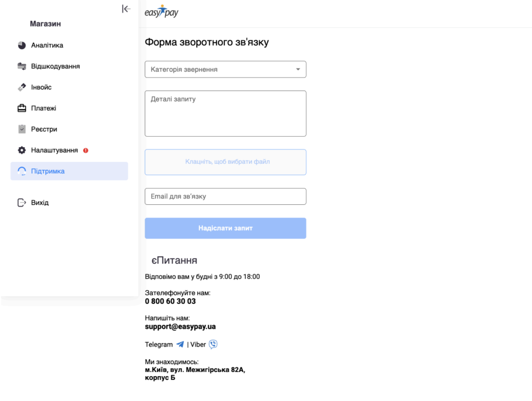The width and height of the screenshot is (532, 401).
Task: Click the Analytics pie chart icon
Action: 22,45
